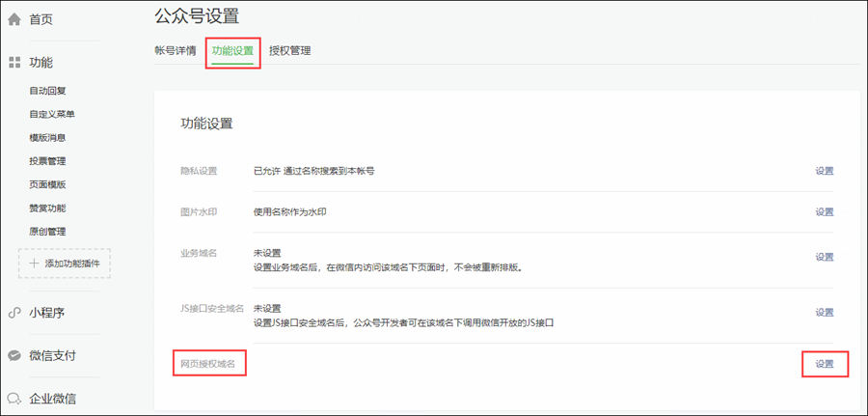Click the 添加功能插件 button
868x416 pixels.
click(x=65, y=263)
